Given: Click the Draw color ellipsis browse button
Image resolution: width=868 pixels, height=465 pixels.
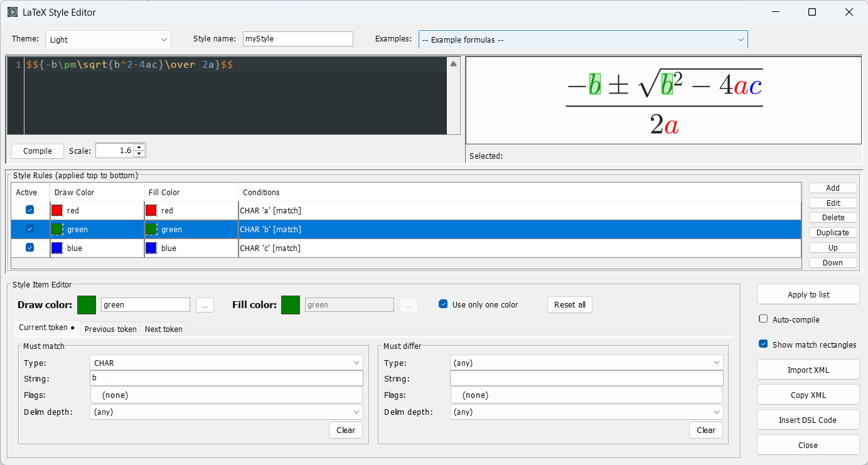Looking at the screenshot, I should coord(205,305).
